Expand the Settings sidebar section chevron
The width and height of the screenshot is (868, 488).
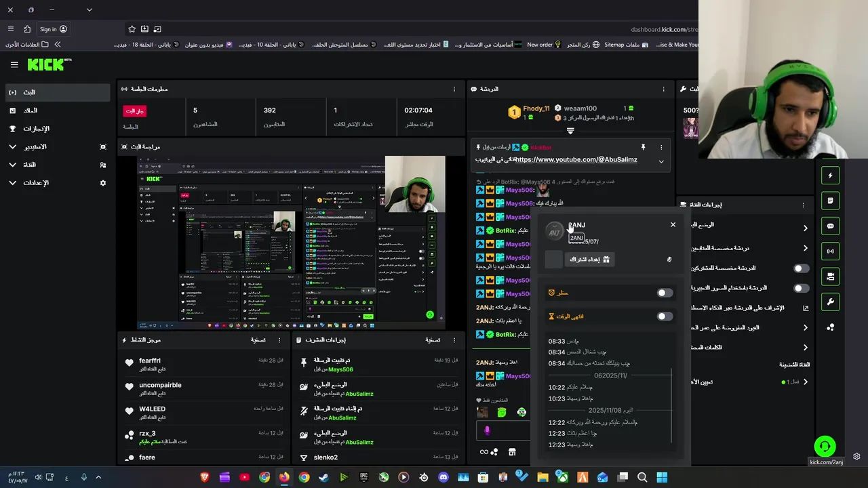(x=12, y=183)
